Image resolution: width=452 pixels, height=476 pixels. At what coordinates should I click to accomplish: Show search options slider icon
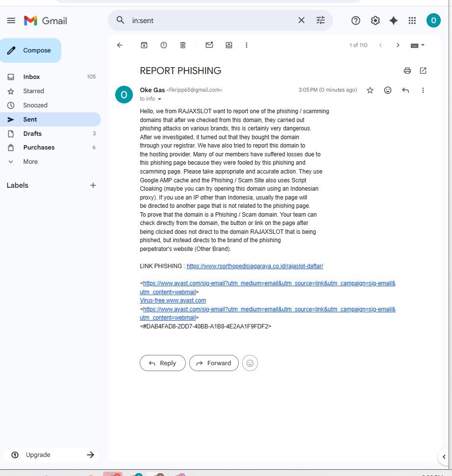[x=321, y=20]
